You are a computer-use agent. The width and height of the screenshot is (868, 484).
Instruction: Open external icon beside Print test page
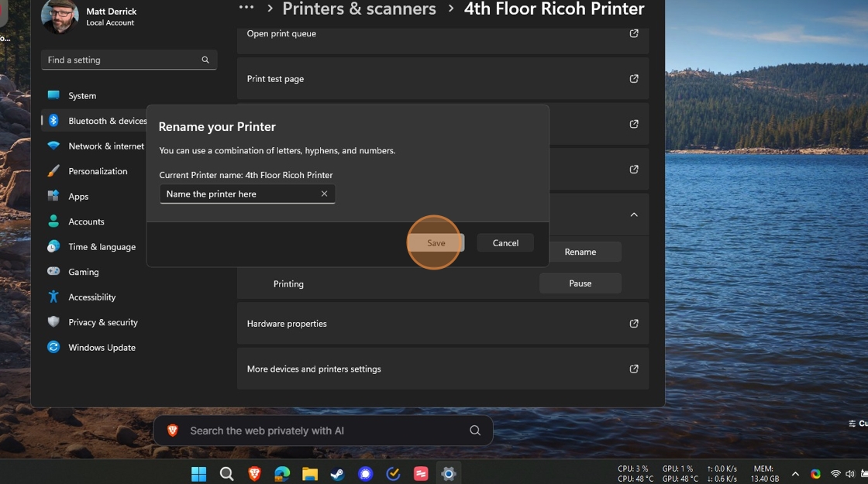[x=634, y=78]
